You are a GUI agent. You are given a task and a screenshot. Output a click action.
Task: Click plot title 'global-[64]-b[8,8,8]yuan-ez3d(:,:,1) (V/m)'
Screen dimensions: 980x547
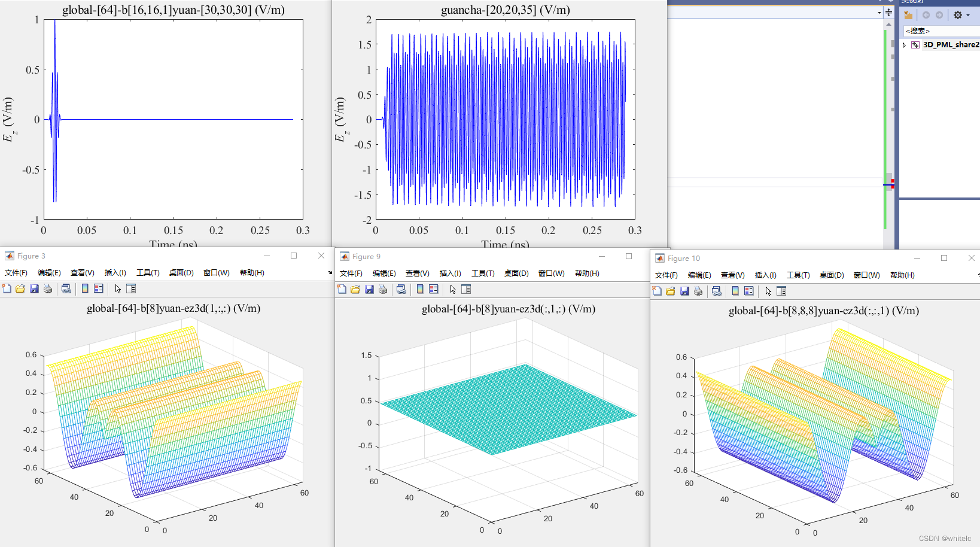(824, 311)
